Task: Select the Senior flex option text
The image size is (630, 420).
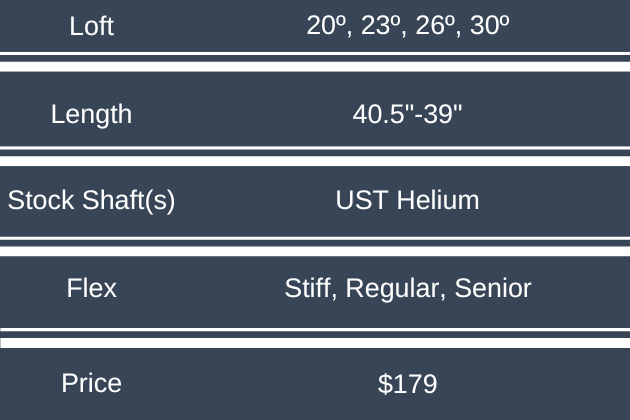Action: (x=493, y=289)
